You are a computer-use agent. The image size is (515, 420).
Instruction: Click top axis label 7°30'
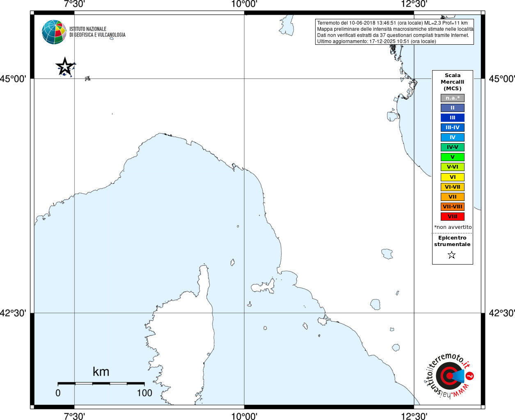pyautogui.click(x=74, y=4)
